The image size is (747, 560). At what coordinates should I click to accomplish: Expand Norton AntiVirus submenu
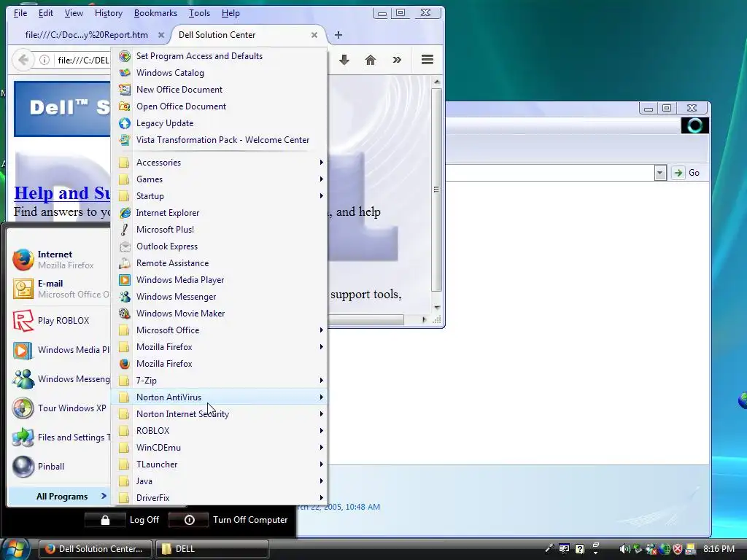pyautogui.click(x=219, y=397)
